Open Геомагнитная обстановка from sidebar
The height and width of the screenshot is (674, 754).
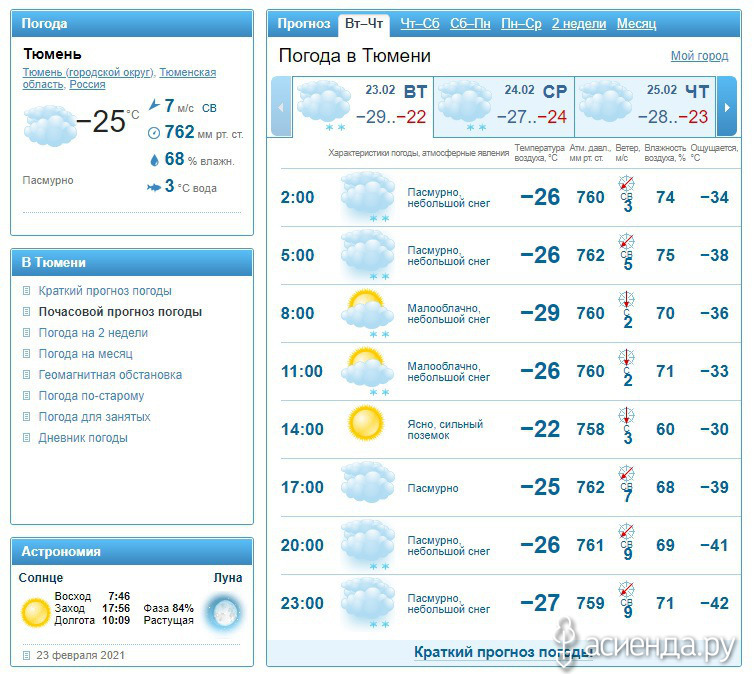[x=110, y=374]
